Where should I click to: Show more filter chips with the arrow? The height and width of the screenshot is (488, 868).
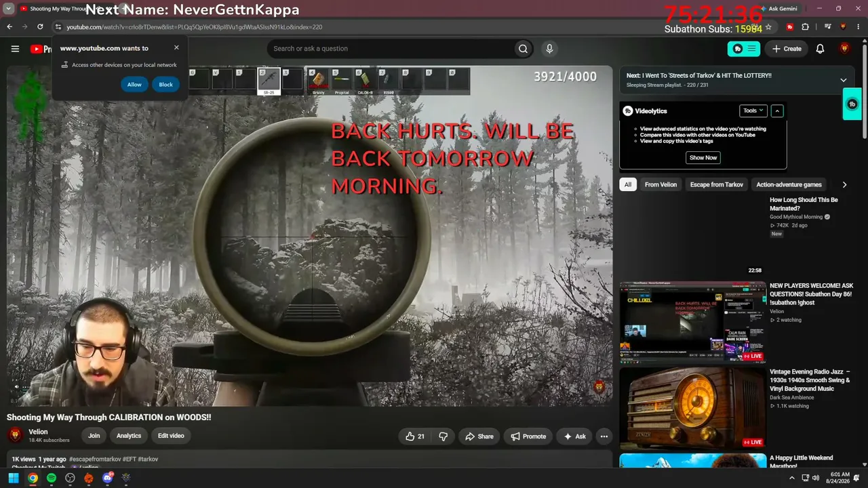coord(844,184)
